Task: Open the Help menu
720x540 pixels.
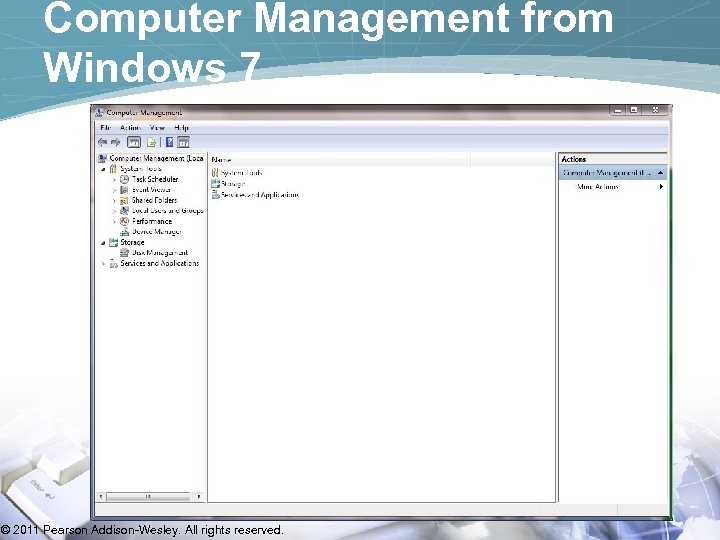Action: (181, 128)
